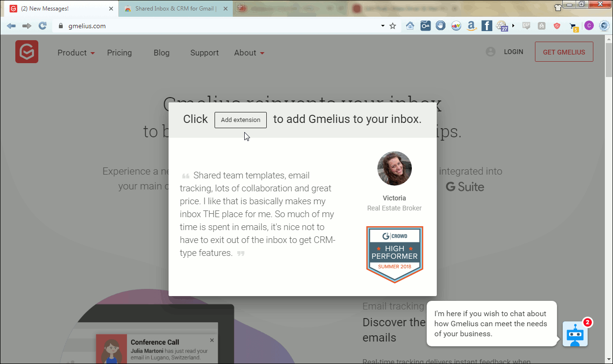Click the CSS extension icon
The height and width of the screenshot is (364, 613).
[526, 26]
